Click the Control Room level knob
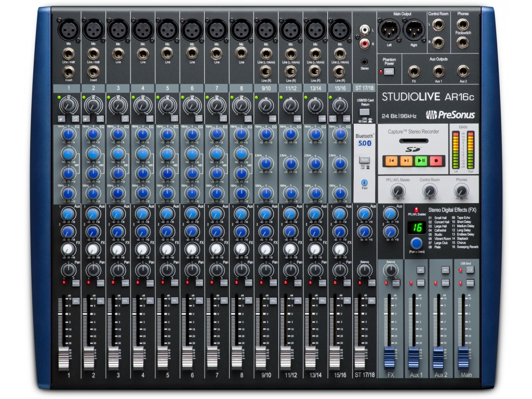This screenshot has width=532, height=399. click(x=429, y=191)
